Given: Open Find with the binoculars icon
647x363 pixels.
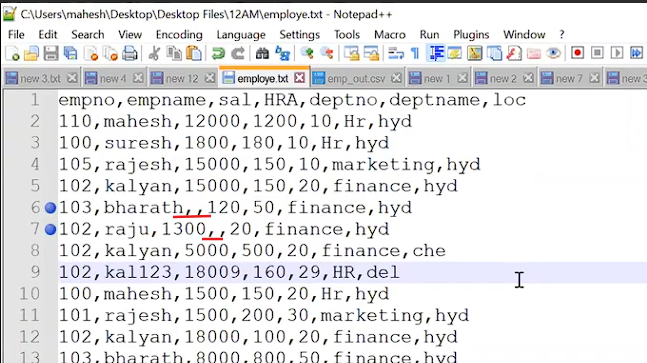Looking at the screenshot, I should click(x=262, y=53).
